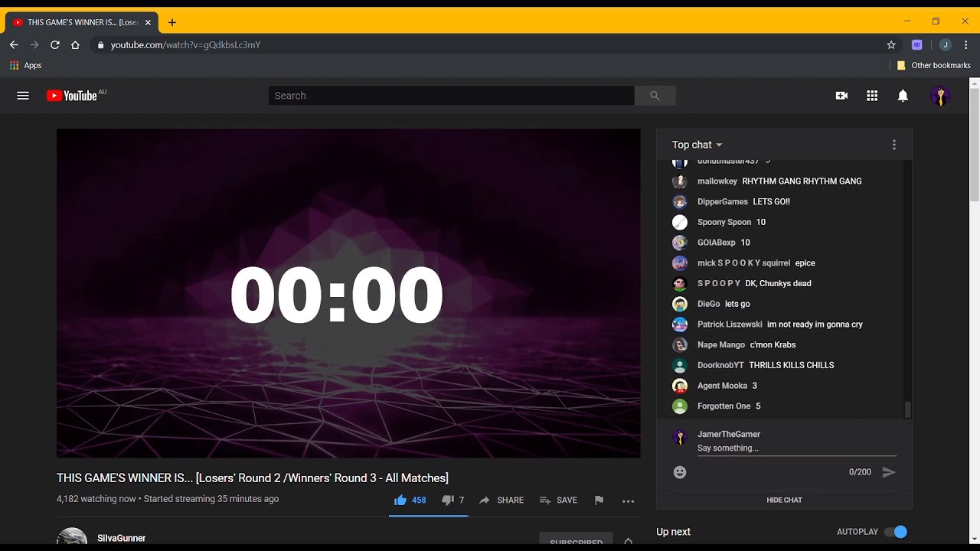
Task: Click the chat Say something field
Action: click(796, 448)
